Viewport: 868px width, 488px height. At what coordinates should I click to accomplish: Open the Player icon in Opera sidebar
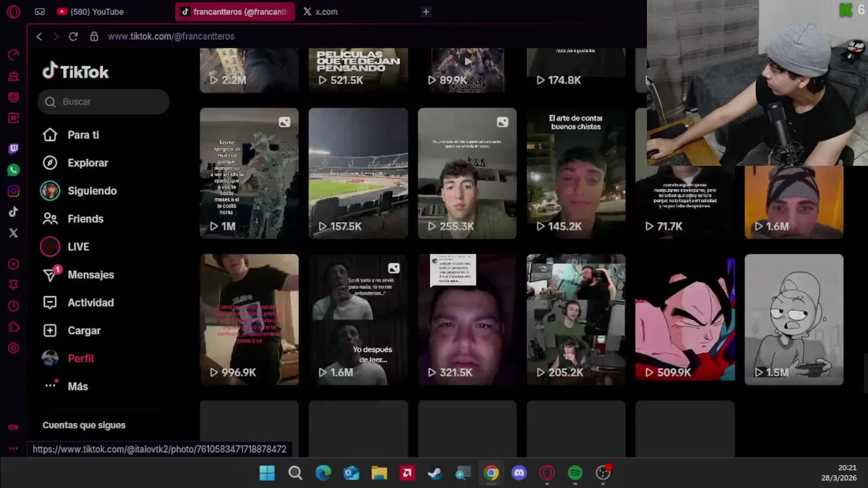(13, 264)
